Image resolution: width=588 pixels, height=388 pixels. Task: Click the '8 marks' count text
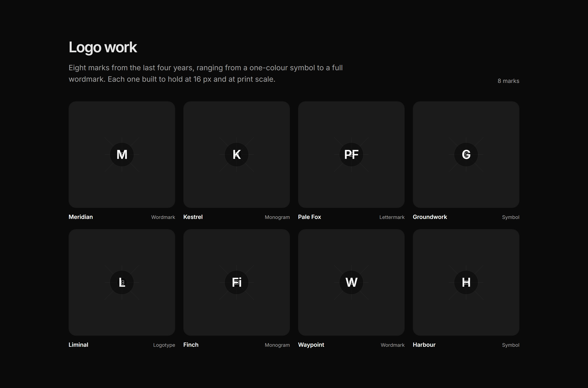508,81
